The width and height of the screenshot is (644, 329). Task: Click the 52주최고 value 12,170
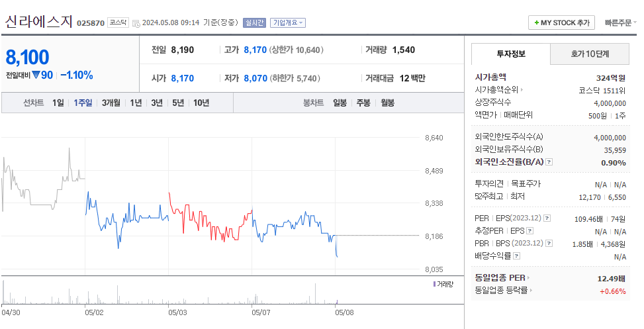click(x=590, y=197)
